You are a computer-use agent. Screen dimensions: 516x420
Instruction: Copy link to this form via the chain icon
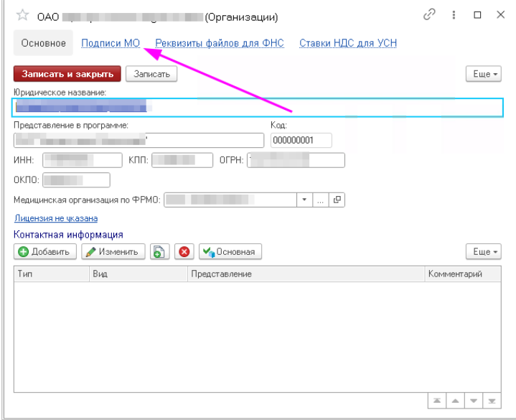pyautogui.click(x=429, y=15)
